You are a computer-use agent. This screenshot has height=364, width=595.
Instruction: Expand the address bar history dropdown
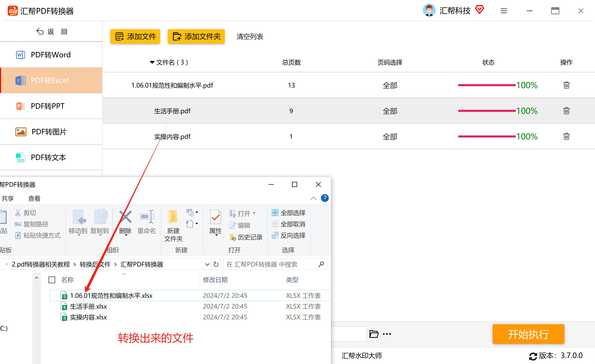point(207,264)
